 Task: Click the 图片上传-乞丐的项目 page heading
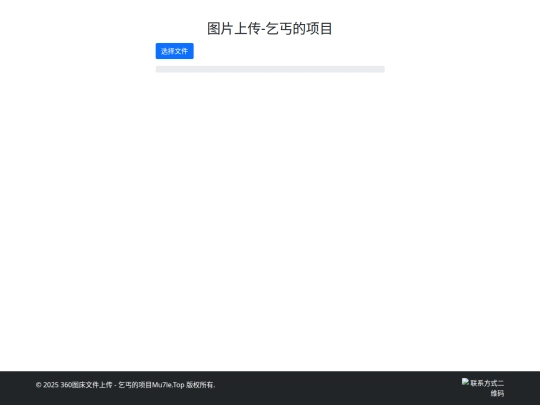point(270,29)
